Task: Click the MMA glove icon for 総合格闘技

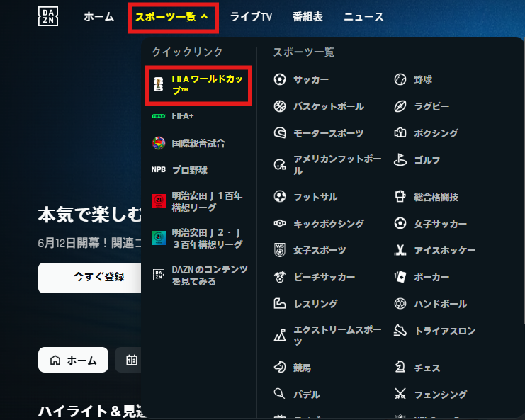Action: point(400,196)
